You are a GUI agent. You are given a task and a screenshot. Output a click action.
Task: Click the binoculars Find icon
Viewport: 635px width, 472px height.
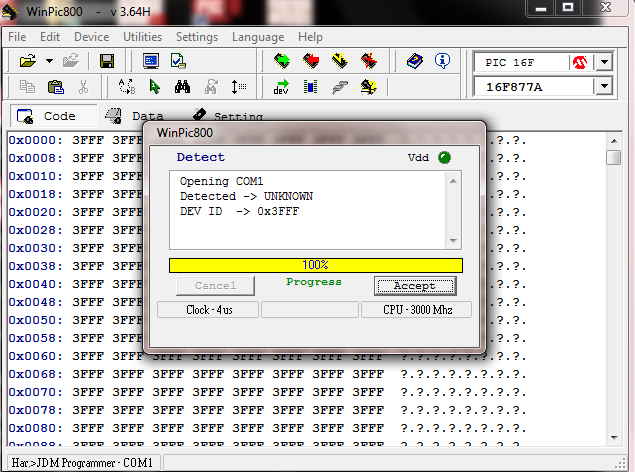click(x=182, y=87)
